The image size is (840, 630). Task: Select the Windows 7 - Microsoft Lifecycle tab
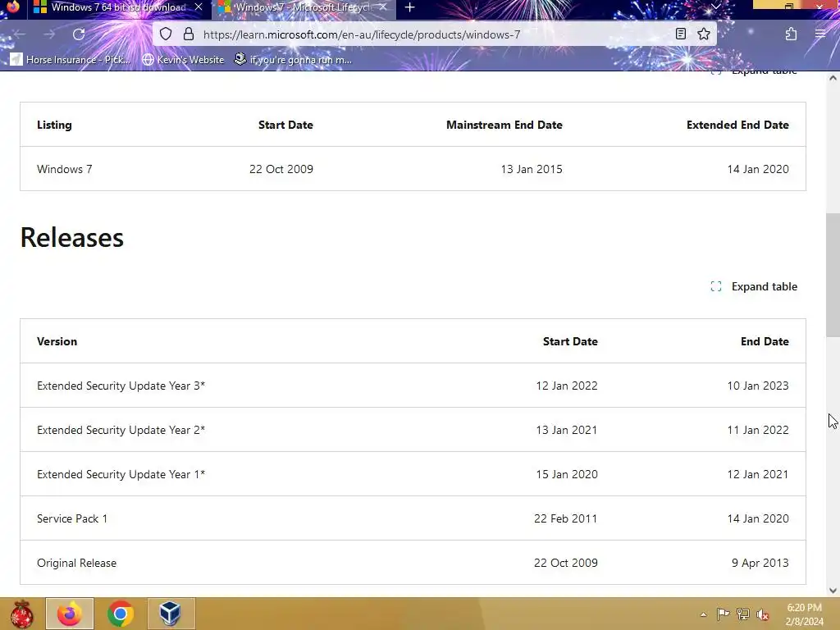pyautogui.click(x=304, y=7)
